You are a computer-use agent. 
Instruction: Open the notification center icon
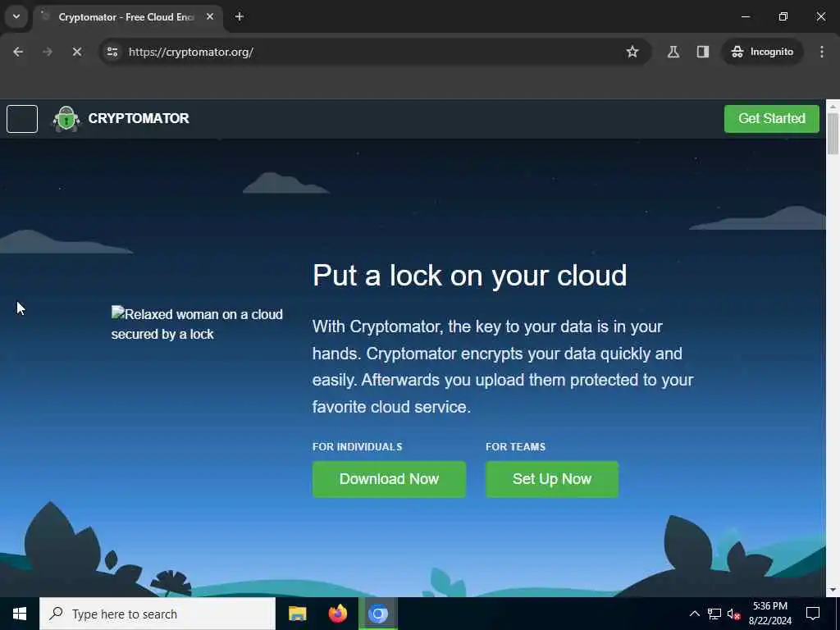tap(813, 614)
